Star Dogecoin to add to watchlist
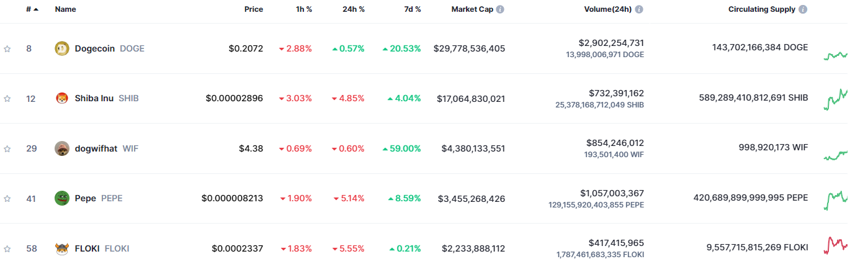 pyautogui.click(x=7, y=48)
